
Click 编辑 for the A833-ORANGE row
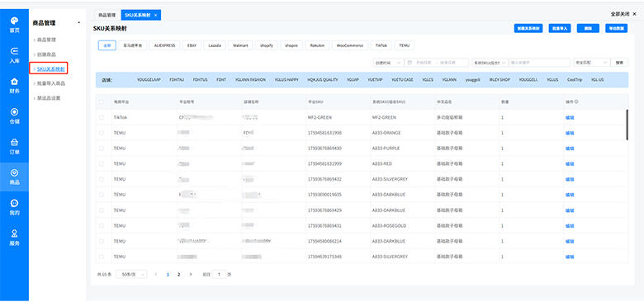pos(570,133)
